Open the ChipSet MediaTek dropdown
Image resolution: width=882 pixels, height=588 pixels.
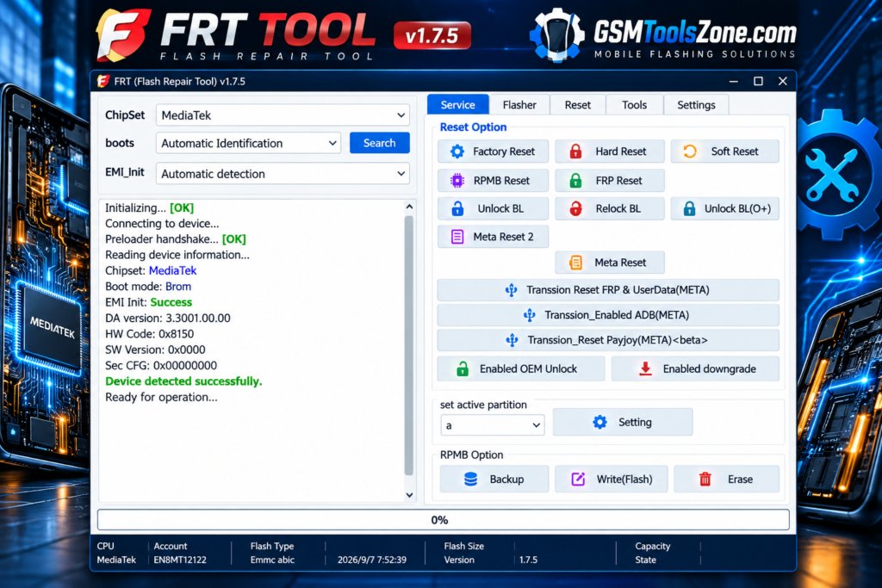pos(283,115)
